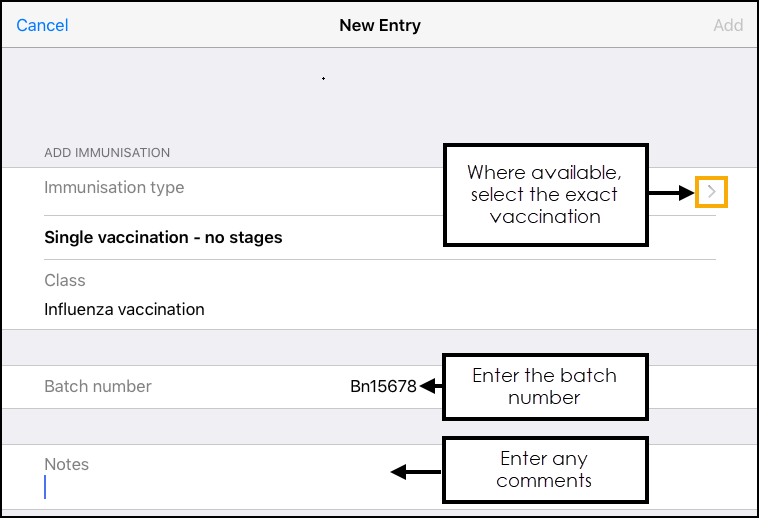Screen dimensions: 759x518
Task: Place cursor in the Notes text area
Action: click(x=200, y=487)
